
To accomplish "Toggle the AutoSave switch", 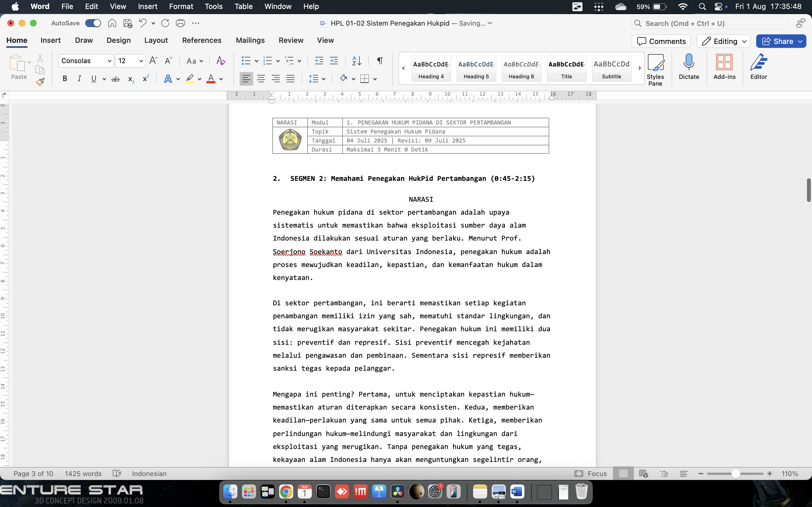I will click(93, 23).
